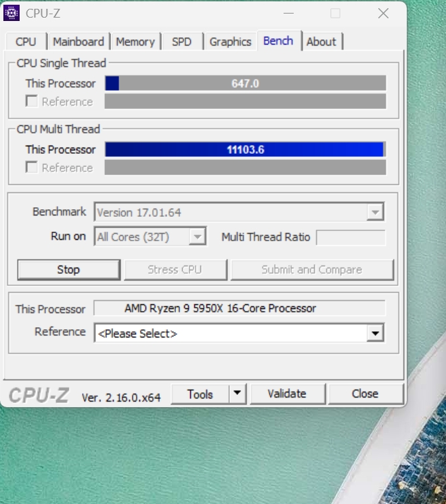Image resolution: width=446 pixels, height=504 pixels.
Task: Open the Benchmark version dropdown
Action: pyautogui.click(x=239, y=212)
